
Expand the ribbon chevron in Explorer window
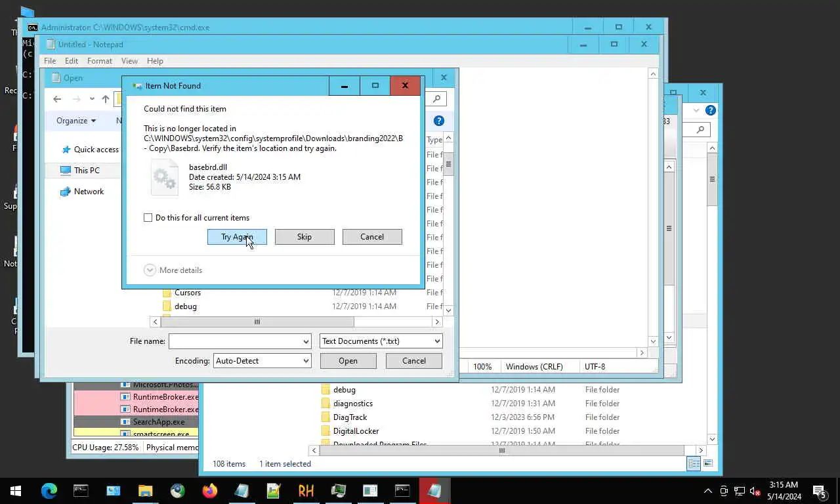(697, 110)
